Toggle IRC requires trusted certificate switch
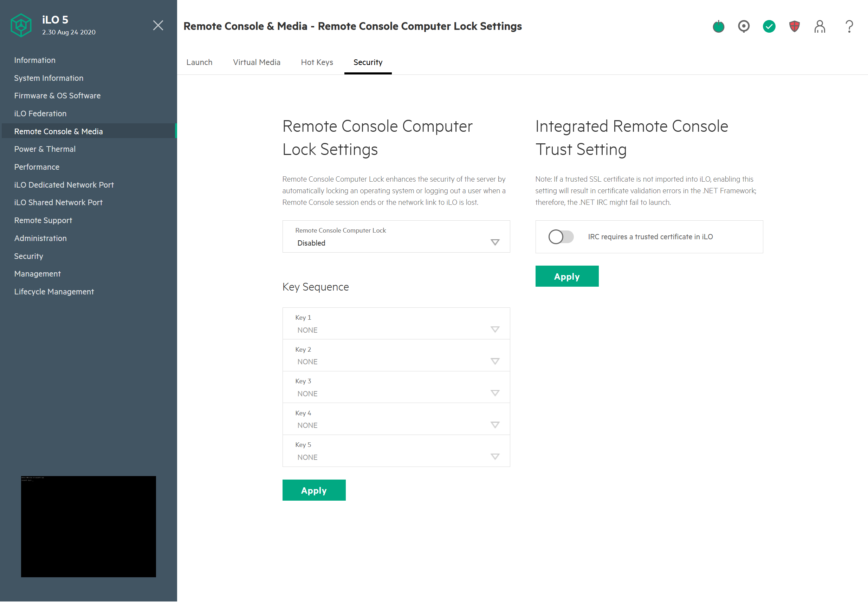Screen dimensions: 868x605 click(x=561, y=237)
